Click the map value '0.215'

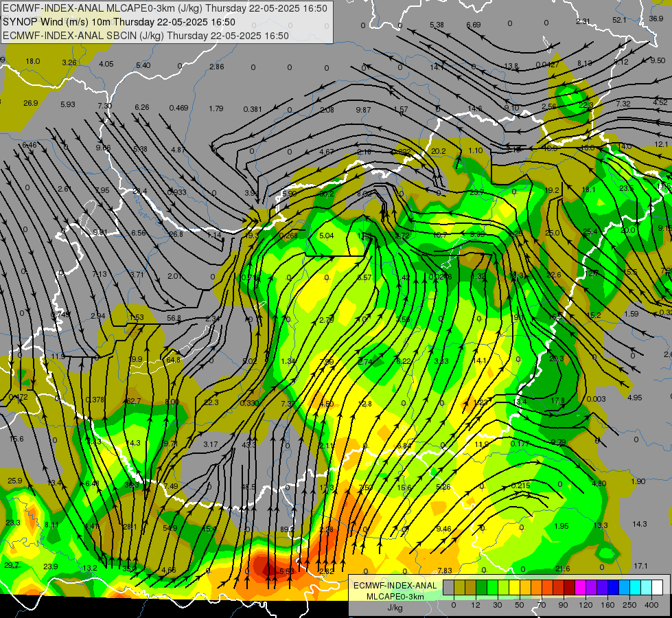point(521,485)
